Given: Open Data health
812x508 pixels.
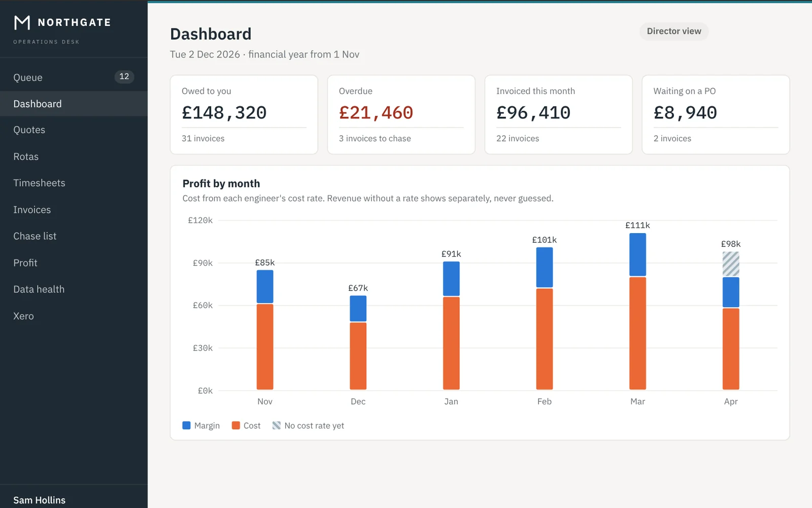Looking at the screenshot, I should [x=74, y=289].
